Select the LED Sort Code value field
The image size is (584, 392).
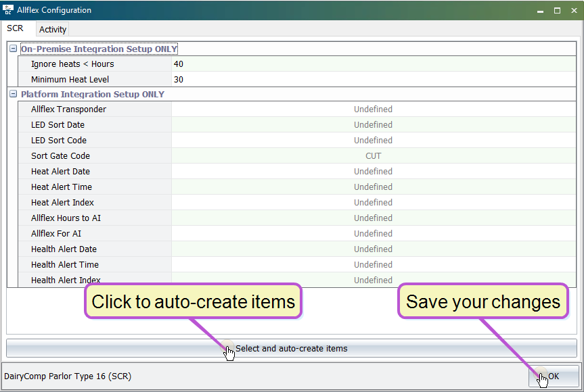pyautogui.click(x=374, y=141)
